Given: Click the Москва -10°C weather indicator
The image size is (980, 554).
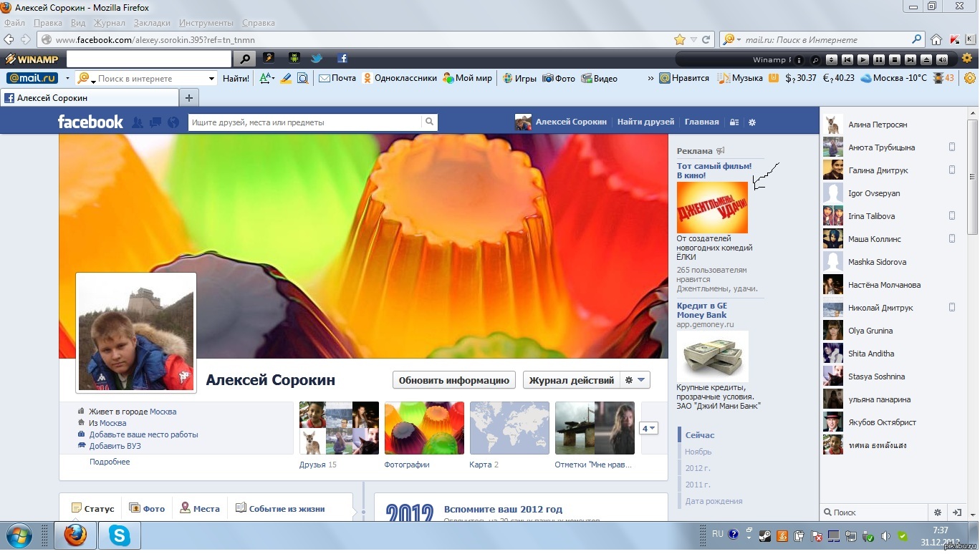Looking at the screenshot, I should (894, 78).
